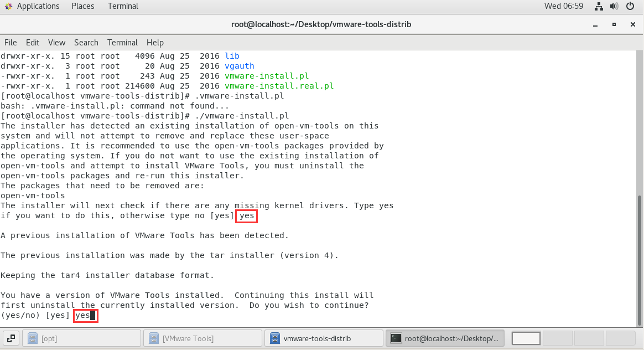The height and width of the screenshot is (350, 644).
Task: Click the Applications menu logo icon
Action: point(9,6)
